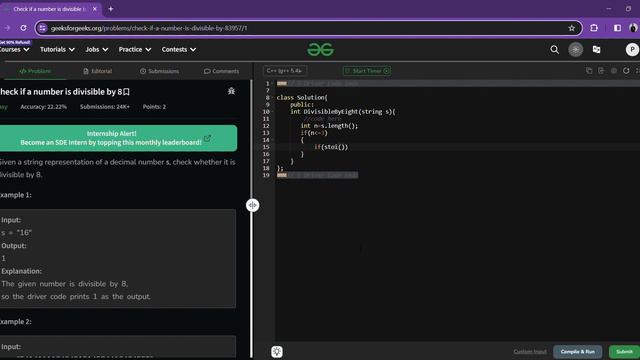Image resolution: width=640 pixels, height=360 pixels.
Task: Open the language translate icon
Action: tap(596, 50)
